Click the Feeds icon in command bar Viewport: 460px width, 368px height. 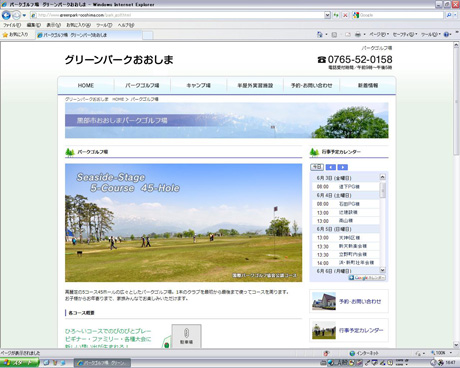tap(334, 34)
